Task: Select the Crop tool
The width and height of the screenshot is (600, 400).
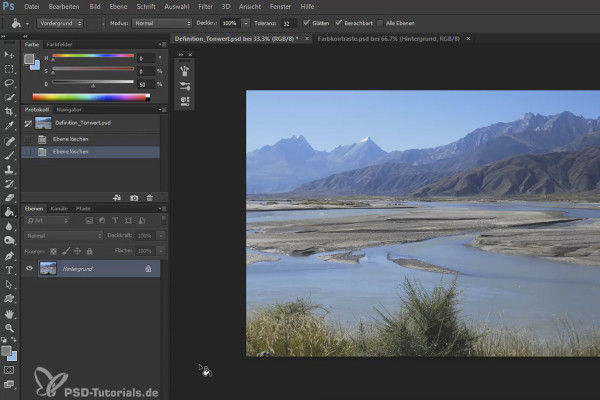Action: click(9, 111)
